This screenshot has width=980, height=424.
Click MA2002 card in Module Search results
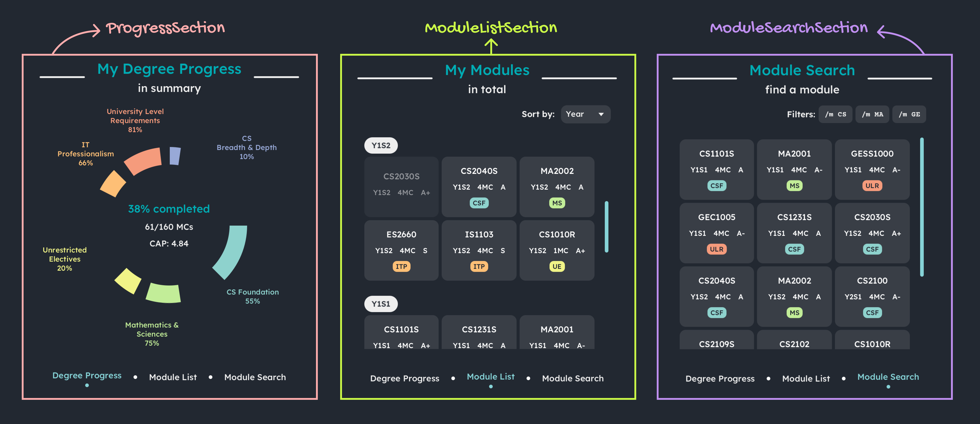pos(794,296)
